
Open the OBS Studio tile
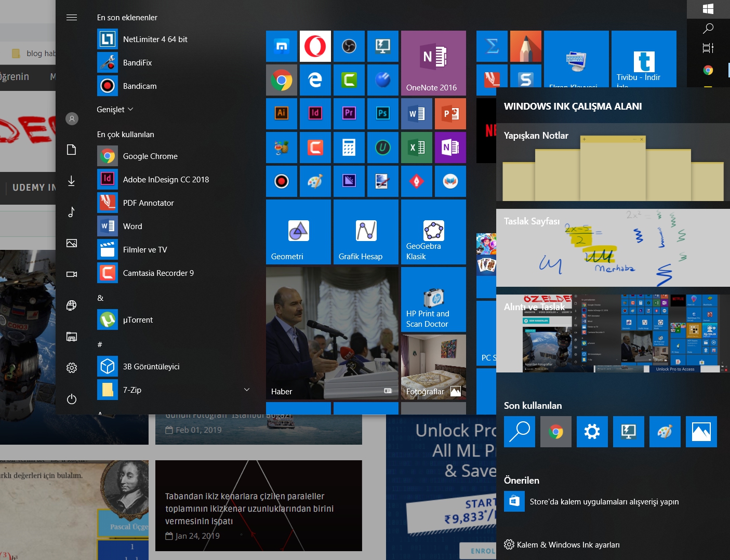click(x=349, y=46)
